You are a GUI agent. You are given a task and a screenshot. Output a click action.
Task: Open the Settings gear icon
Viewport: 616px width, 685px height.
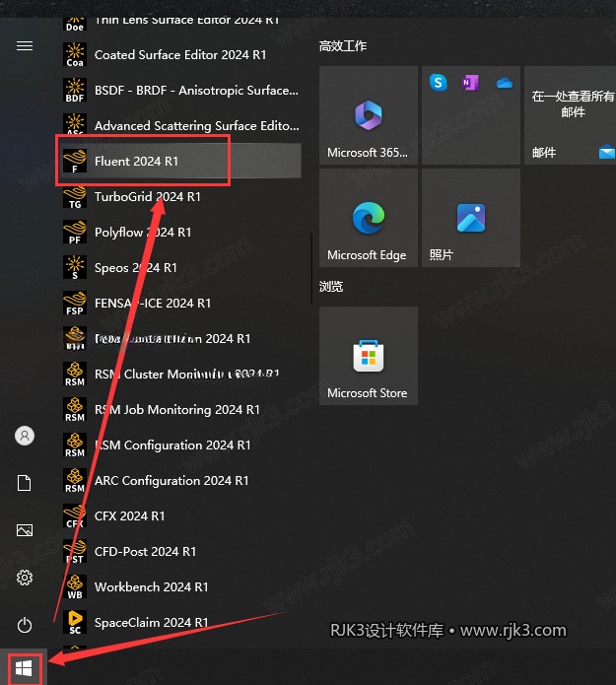(x=25, y=578)
